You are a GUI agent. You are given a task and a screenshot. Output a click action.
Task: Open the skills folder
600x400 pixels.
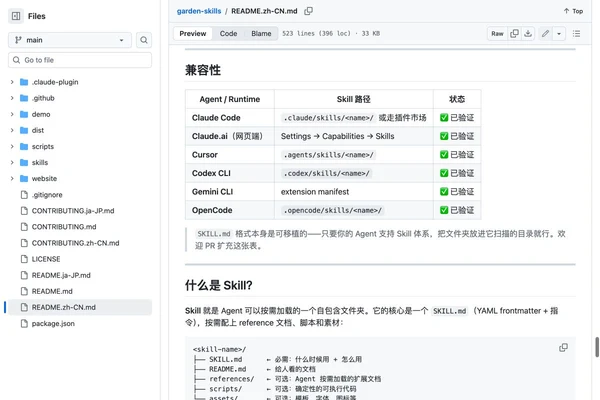(x=40, y=162)
